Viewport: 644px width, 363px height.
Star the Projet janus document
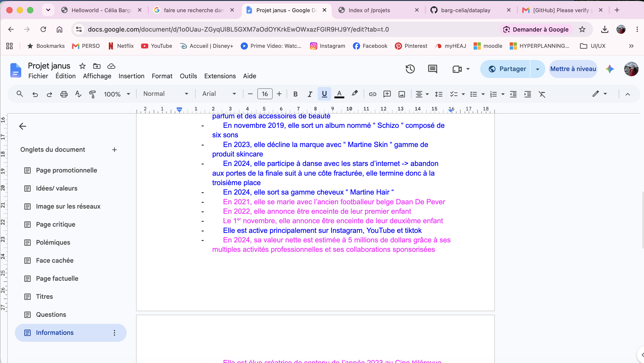pos(82,66)
